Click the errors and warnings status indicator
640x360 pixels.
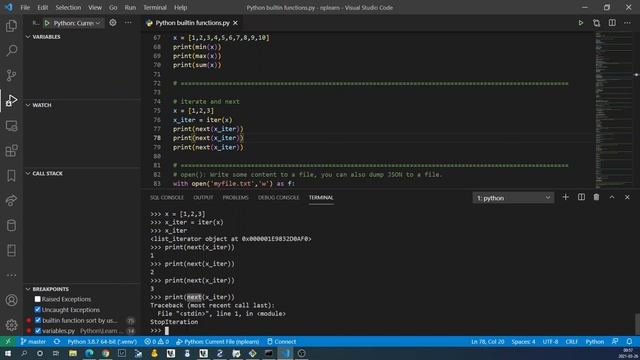pos(156,342)
